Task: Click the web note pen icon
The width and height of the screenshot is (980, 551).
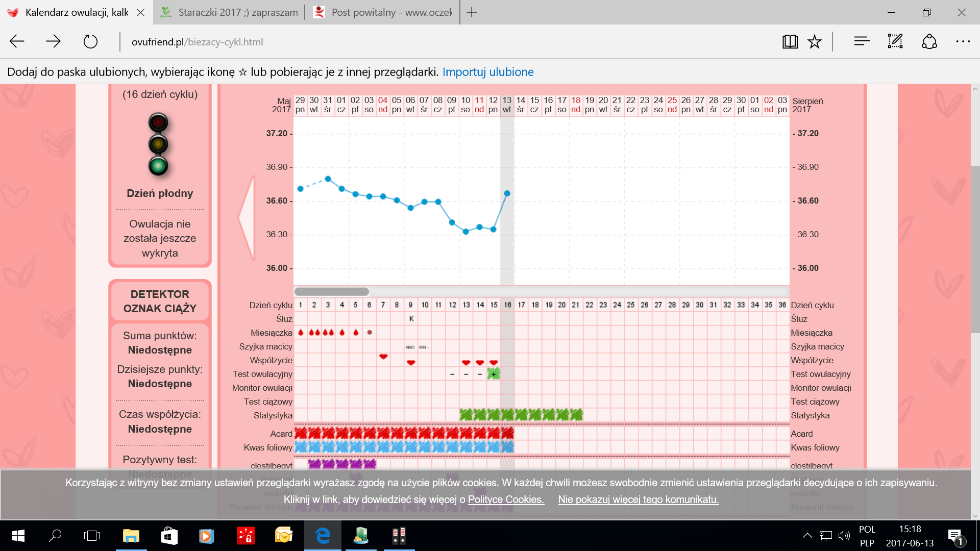Action: [x=895, y=41]
